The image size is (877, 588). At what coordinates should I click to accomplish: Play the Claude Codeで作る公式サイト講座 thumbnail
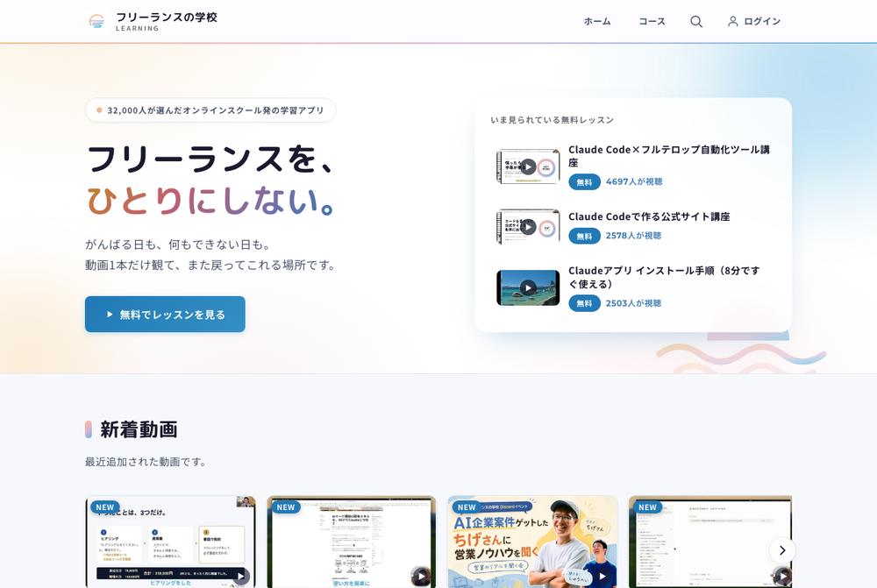point(528,226)
